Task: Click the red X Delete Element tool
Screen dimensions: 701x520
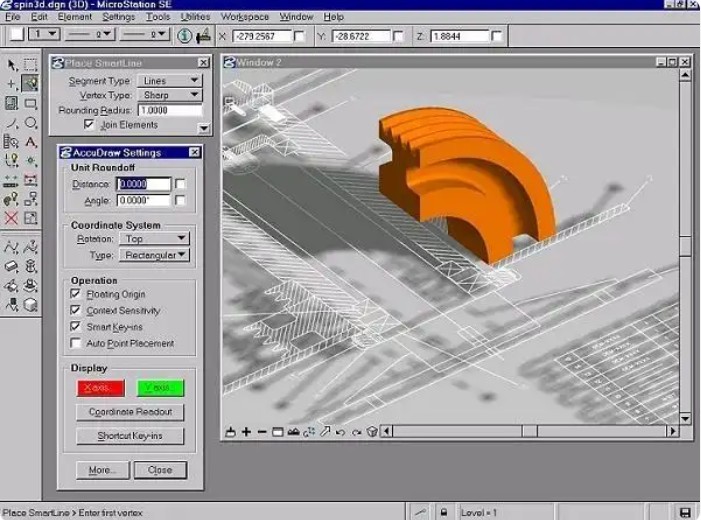Action: point(11,218)
